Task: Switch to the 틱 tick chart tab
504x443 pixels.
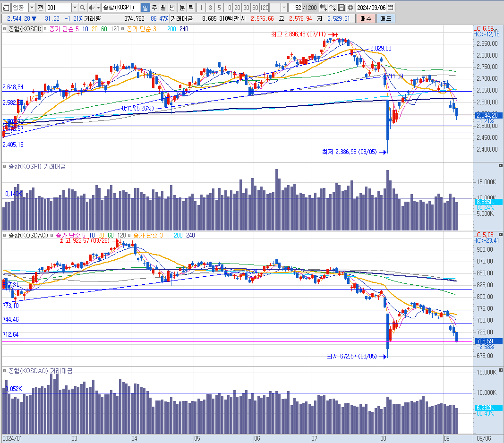Action: click(x=191, y=8)
